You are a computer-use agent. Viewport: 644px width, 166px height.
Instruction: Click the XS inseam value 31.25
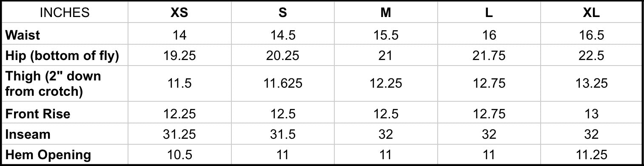tap(180, 135)
